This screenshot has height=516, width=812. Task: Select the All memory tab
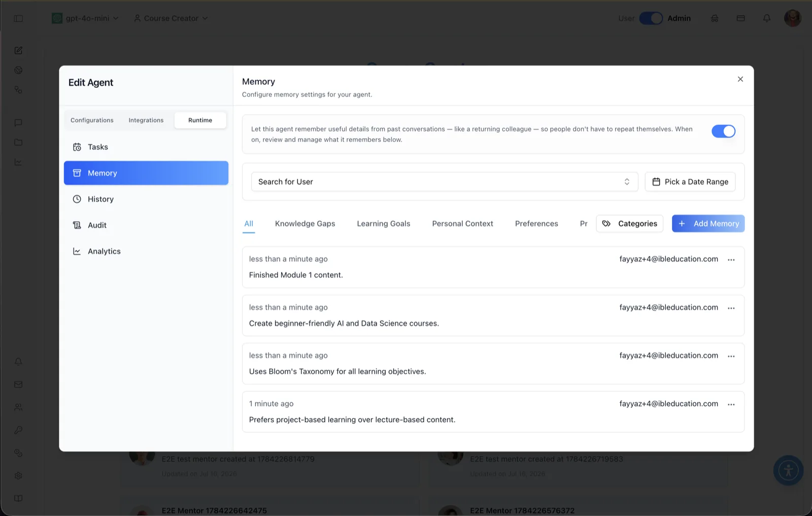(x=249, y=223)
